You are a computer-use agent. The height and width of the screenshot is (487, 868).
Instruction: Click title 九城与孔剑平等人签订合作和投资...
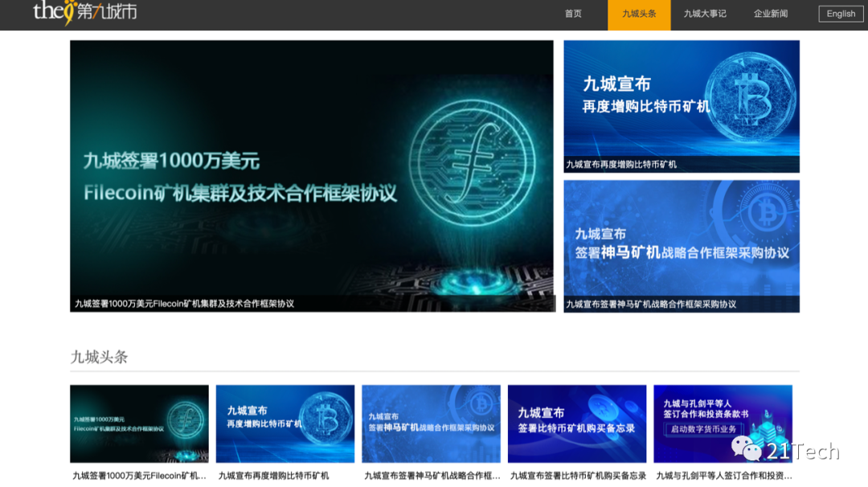pos(724,476)
